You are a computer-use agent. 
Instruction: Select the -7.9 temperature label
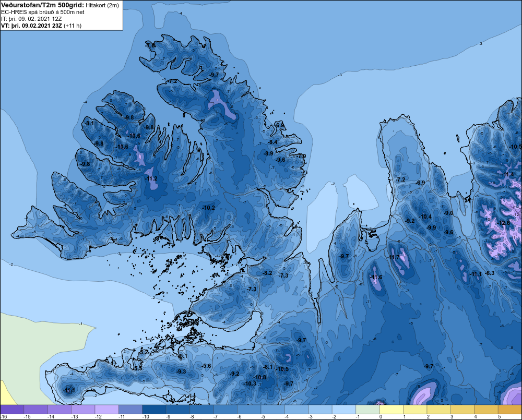point(301,156)
